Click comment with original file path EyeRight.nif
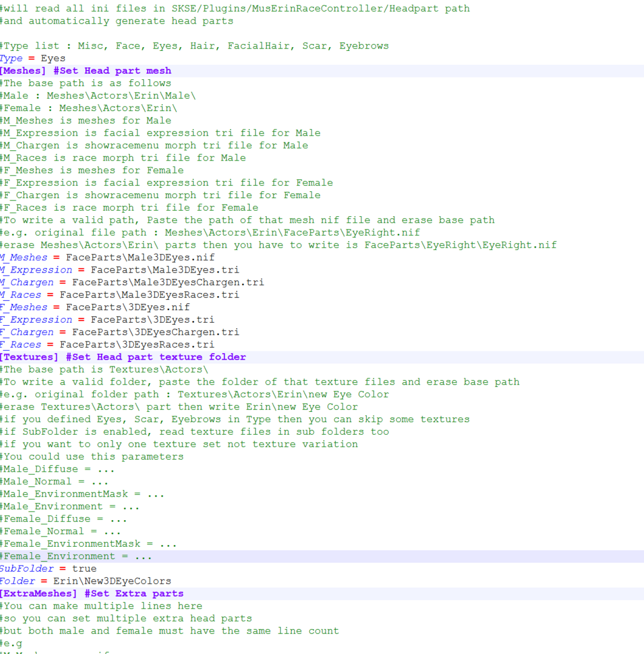The height and width of the screenshot is (654, 644). 210,233
